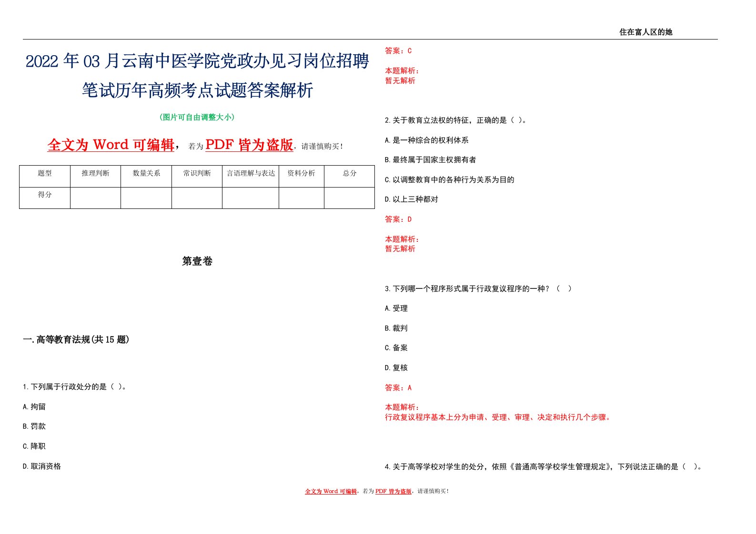The width and height of the screenshot is (756, 534).
Task: Click question 3 about 行政复议程序
Action: (x=478, y=288)
